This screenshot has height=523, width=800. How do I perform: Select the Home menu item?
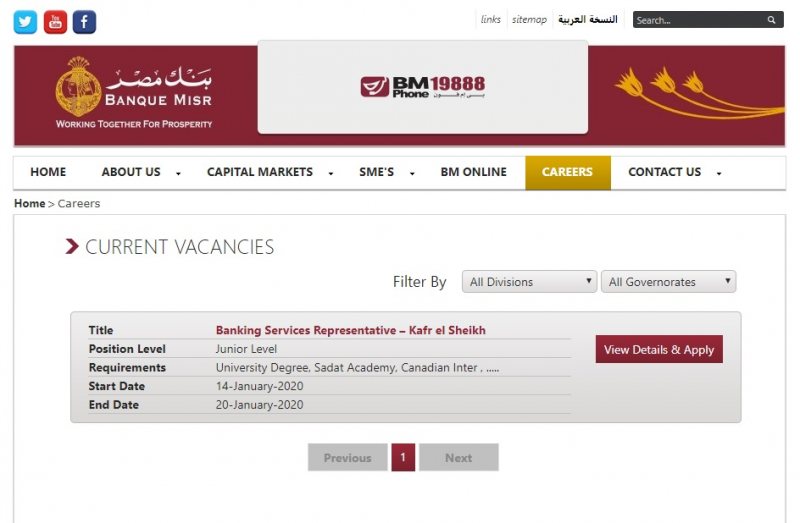point(48,172)
